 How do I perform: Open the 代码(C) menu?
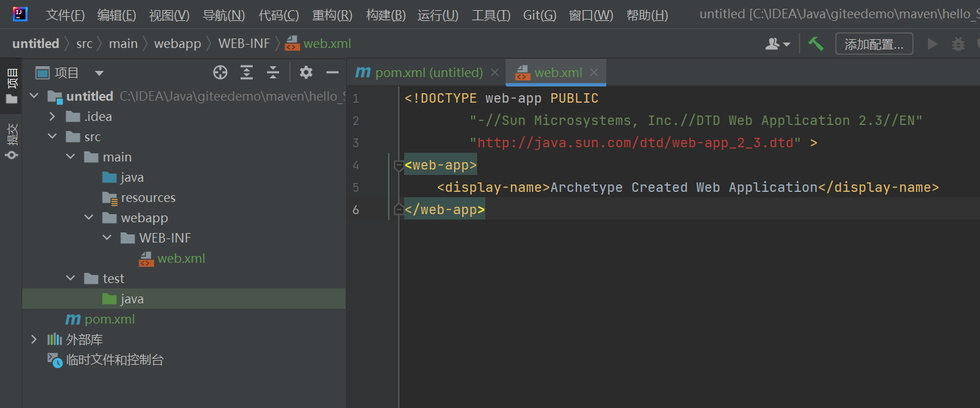[x=278, y=15]
